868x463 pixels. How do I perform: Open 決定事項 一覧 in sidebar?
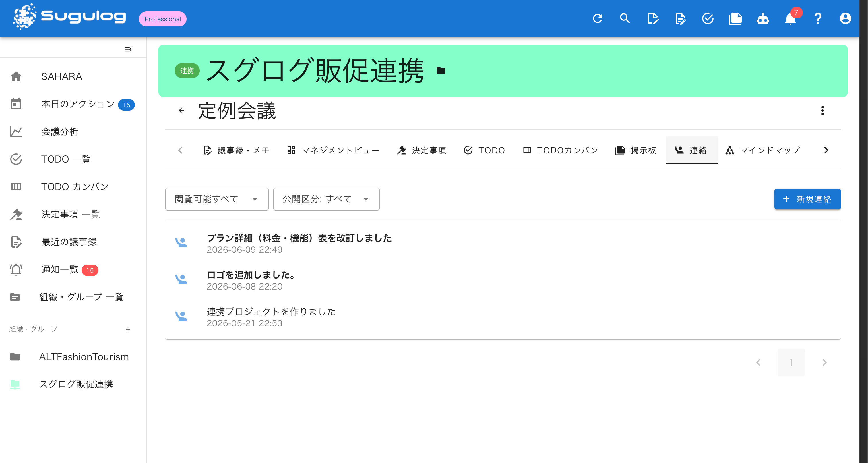pyautogui.click(x=73, y=214)
